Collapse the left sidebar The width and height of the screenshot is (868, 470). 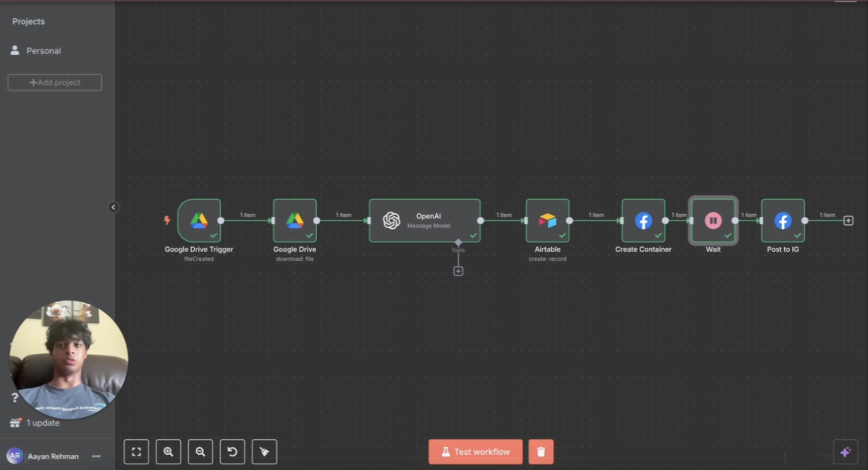[x=114, y=207]
